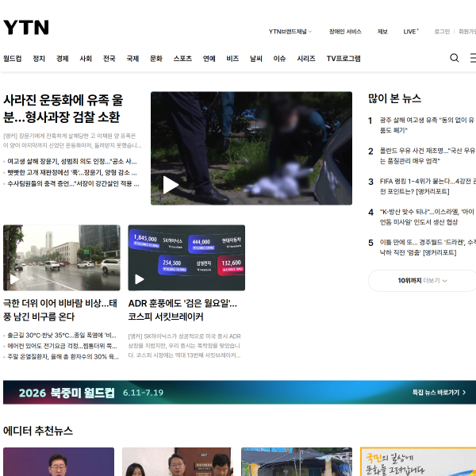This screenshot has height=476, width=476.
Task: Select the 국제 menu item
Action: (x=132, y=59)
